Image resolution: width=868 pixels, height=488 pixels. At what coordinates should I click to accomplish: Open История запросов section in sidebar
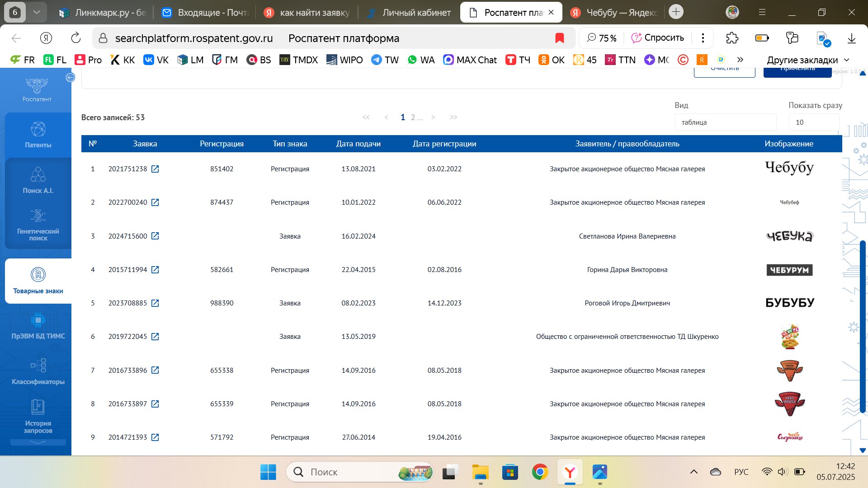click(38, 417)
